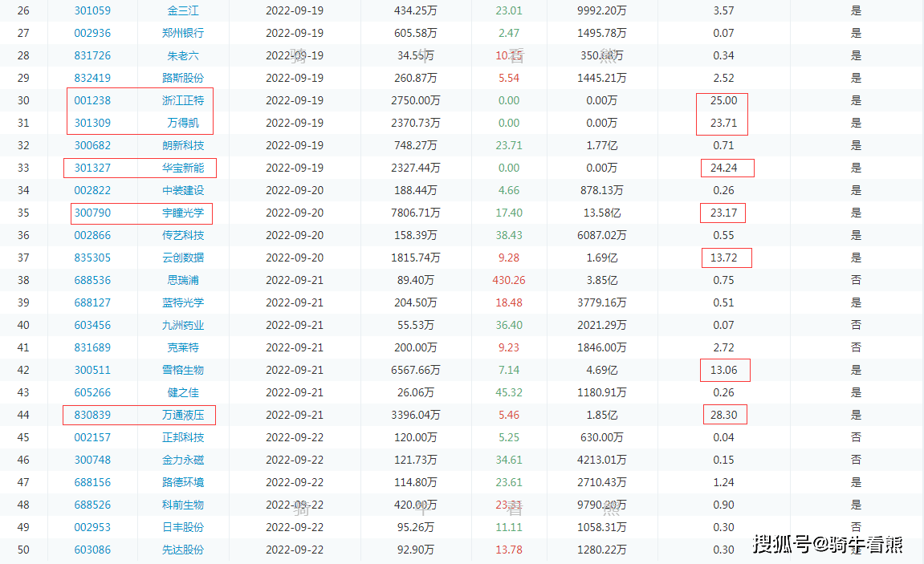Open 雪榕生物 stock link
The width and height of the screenshot is (924, 564).
tap(183, 370)
